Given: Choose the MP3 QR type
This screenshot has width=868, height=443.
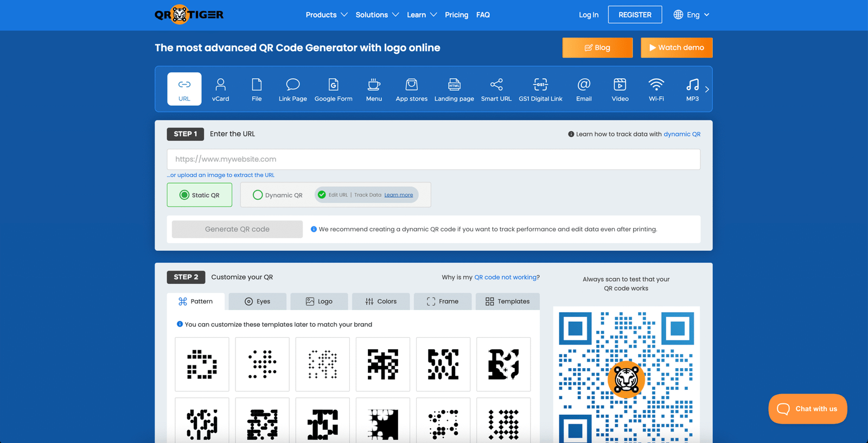Looking at the screenshot, I should 692,89.
